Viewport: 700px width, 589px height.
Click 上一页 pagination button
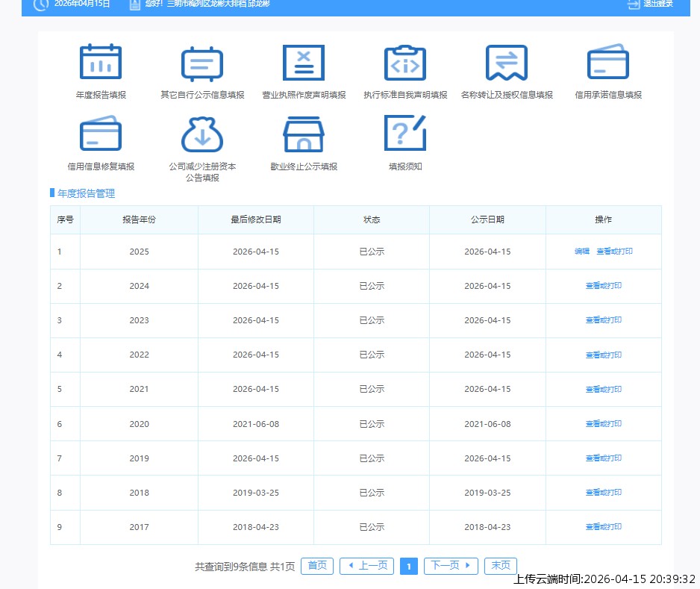click(366, 566)
